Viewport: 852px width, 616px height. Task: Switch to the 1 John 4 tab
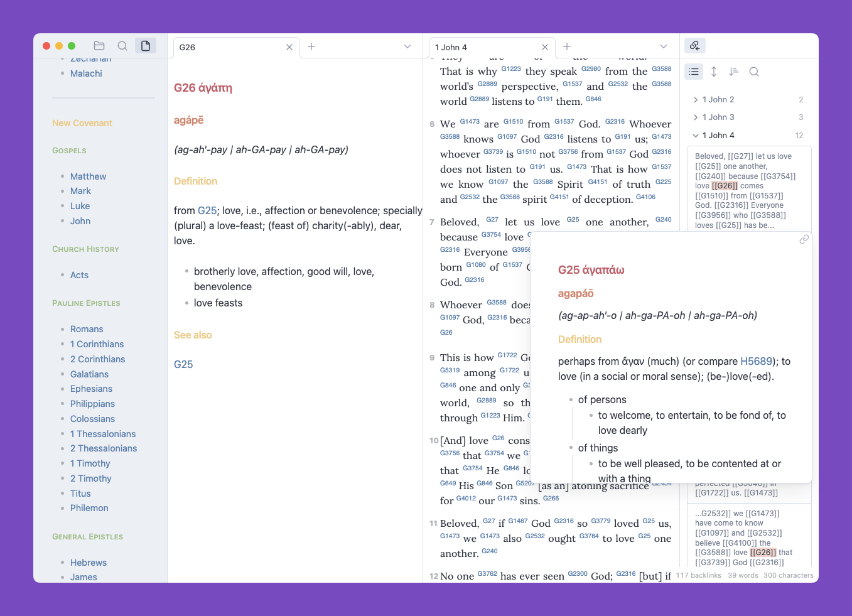(492, 47)
